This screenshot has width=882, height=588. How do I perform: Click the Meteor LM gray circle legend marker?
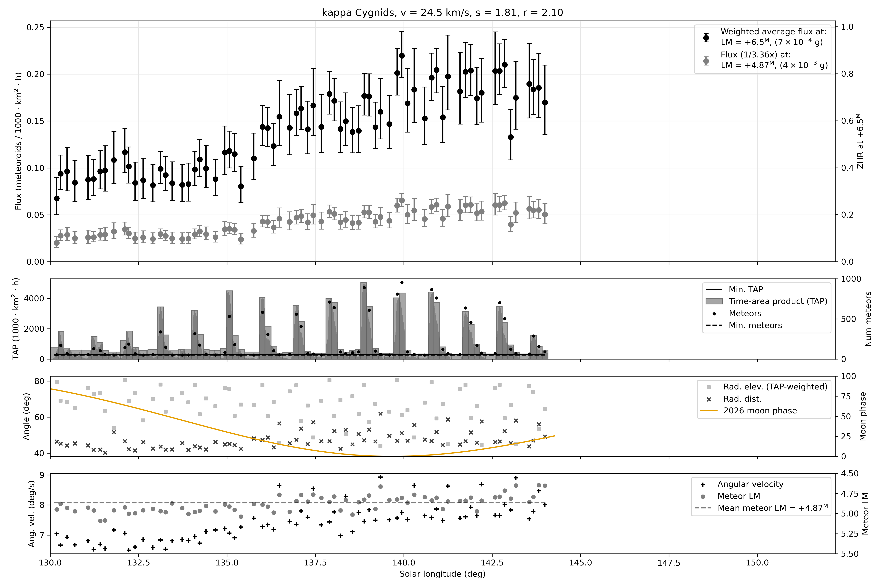[x=703, y=496]
